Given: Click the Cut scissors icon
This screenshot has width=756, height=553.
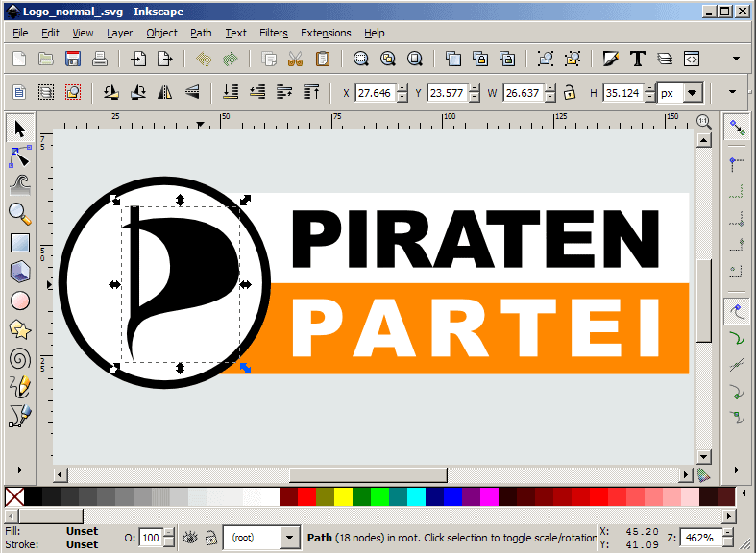Looking at the screenshot, I should 295,59.
